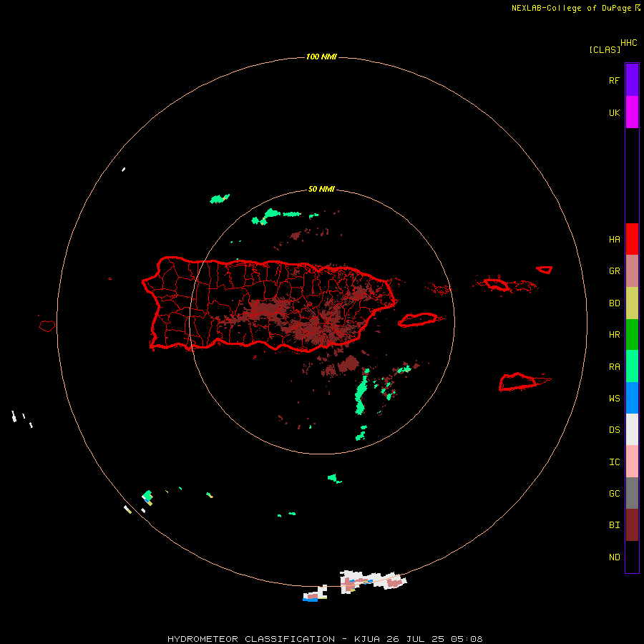Click the 100 NMI range ring label

tap(321, 57)
